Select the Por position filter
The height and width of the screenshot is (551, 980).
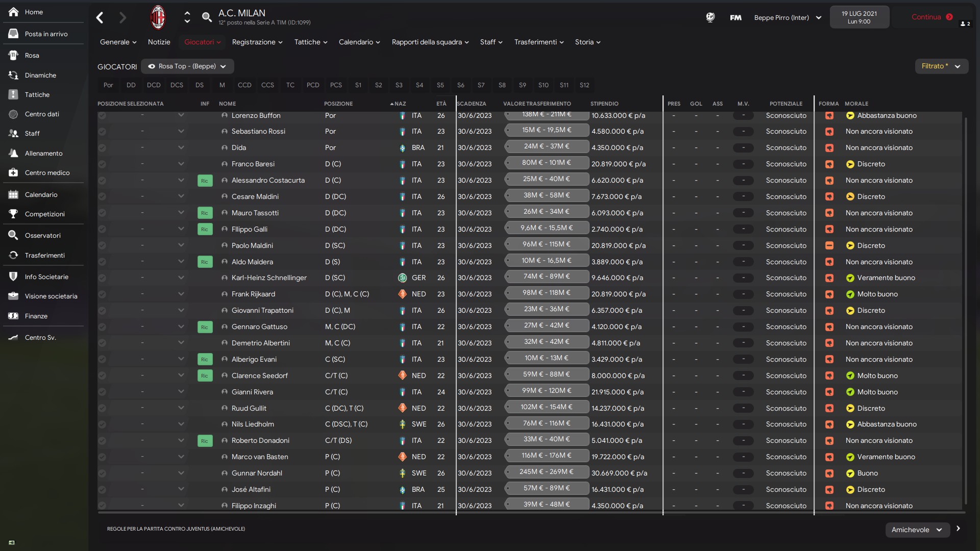point(108,85)
